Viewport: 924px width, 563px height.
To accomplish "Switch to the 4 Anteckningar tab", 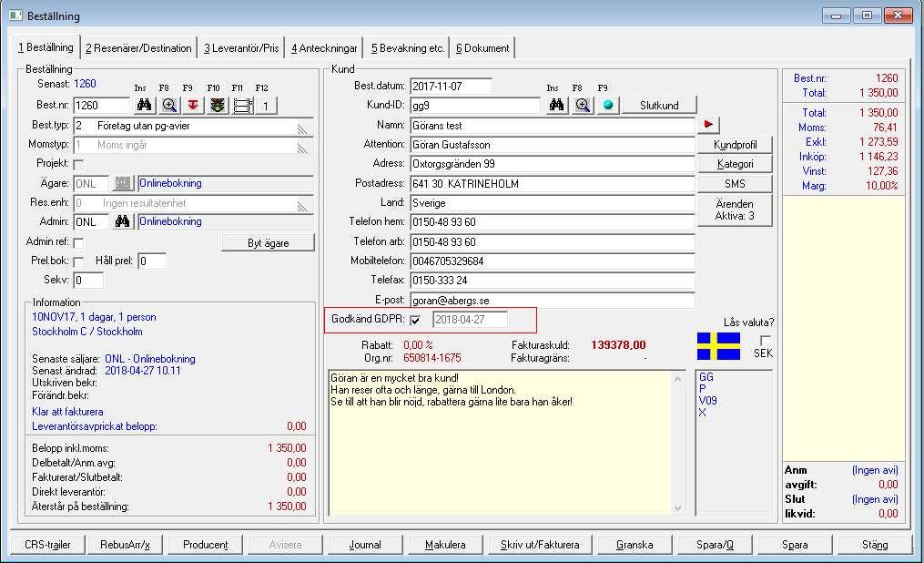I will click(324, 48).
